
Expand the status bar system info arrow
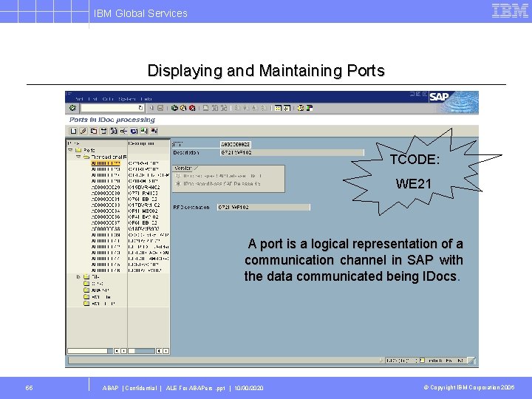pos(381,361)
